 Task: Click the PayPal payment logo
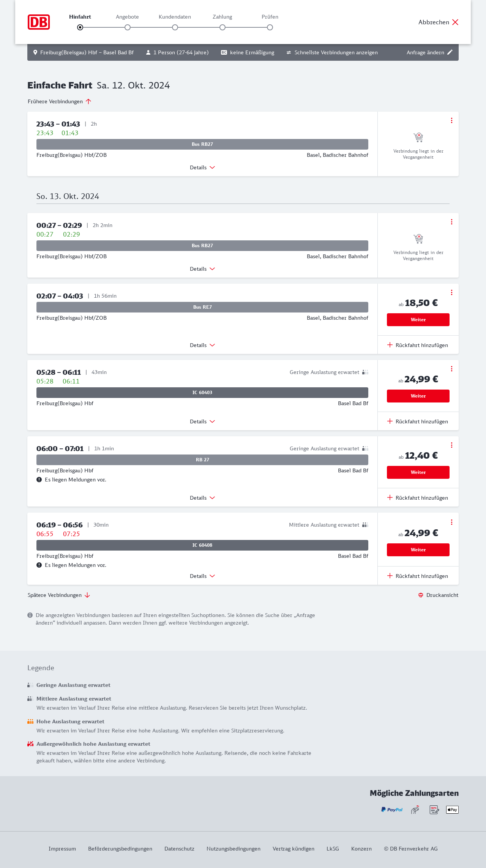click(x=392, y=810)
